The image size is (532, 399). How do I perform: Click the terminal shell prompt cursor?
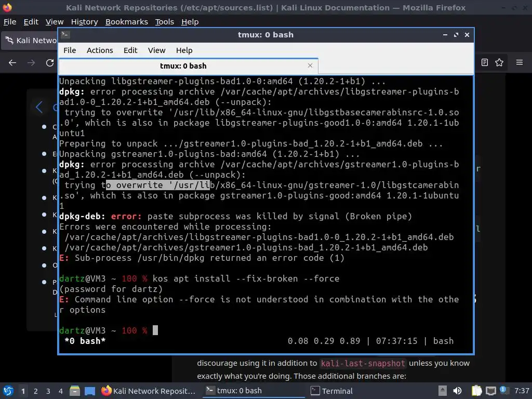point(155,330)
